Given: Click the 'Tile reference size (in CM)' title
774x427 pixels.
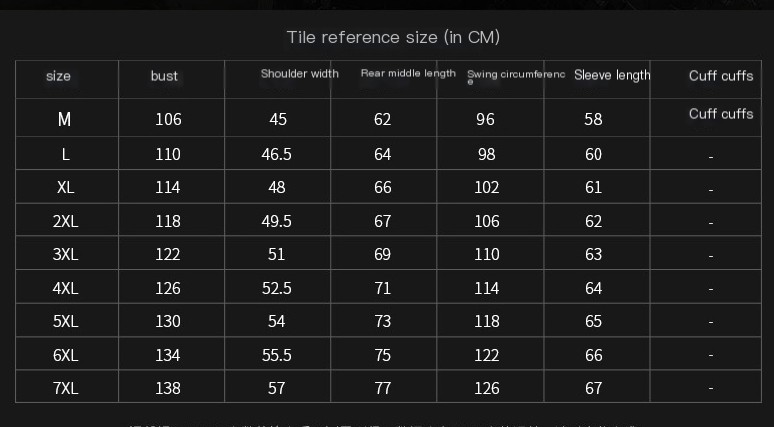Looking at the screenshot, I should [x=393, y=38].
